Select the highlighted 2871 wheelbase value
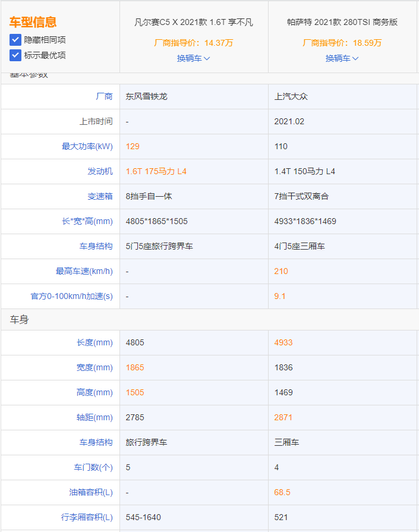 point(283,417)
